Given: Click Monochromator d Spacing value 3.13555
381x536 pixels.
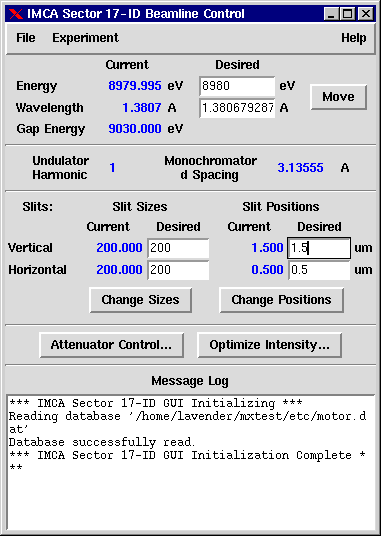Looking at the screenshot, I should [x=300, y=168].
